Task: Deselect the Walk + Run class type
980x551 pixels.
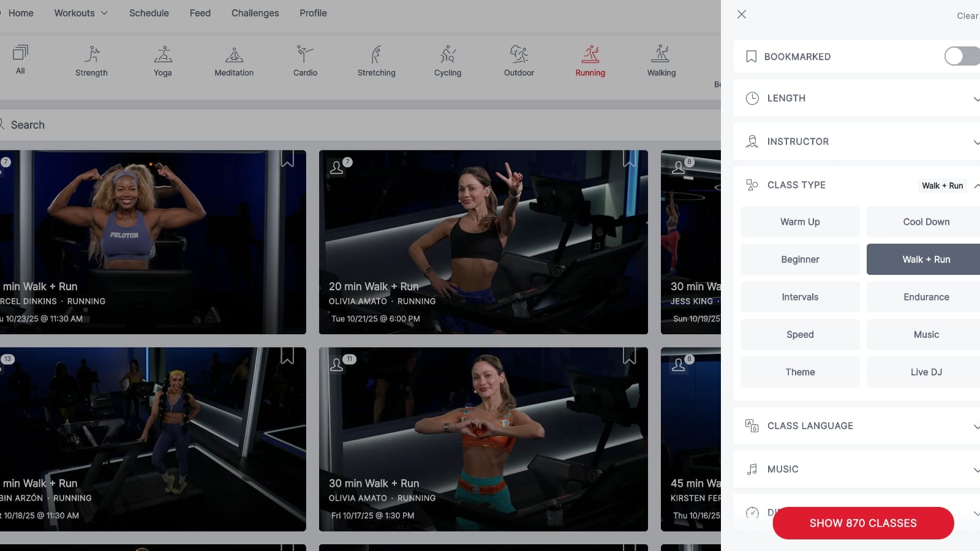Action: 925,260
